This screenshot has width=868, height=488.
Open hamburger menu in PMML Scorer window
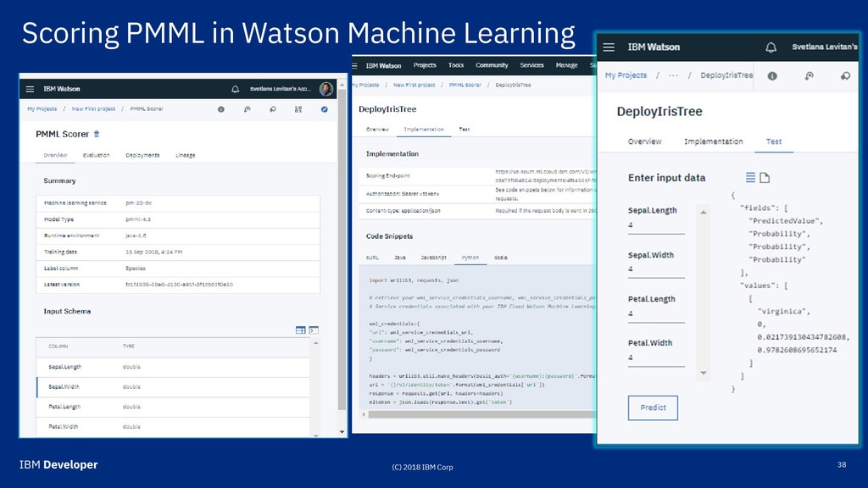(x=30, y=89)
